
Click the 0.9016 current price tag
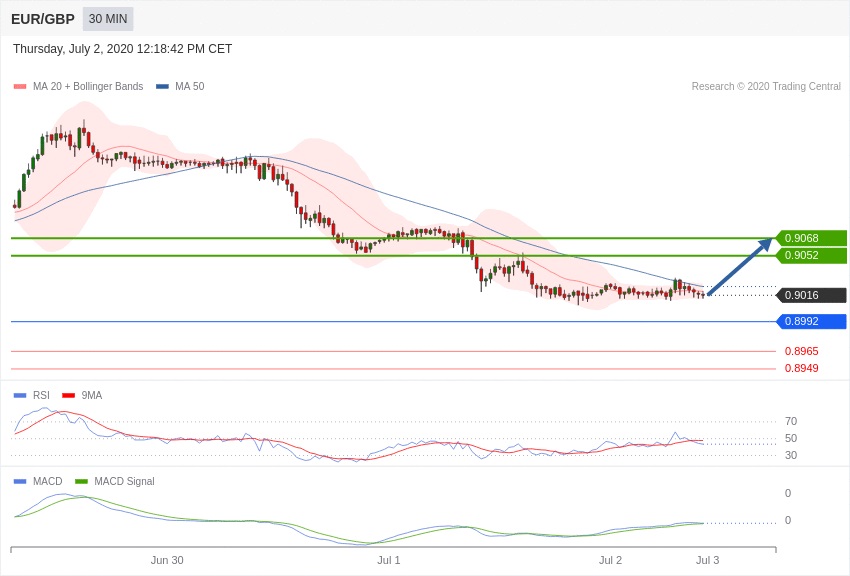point(811,295)
